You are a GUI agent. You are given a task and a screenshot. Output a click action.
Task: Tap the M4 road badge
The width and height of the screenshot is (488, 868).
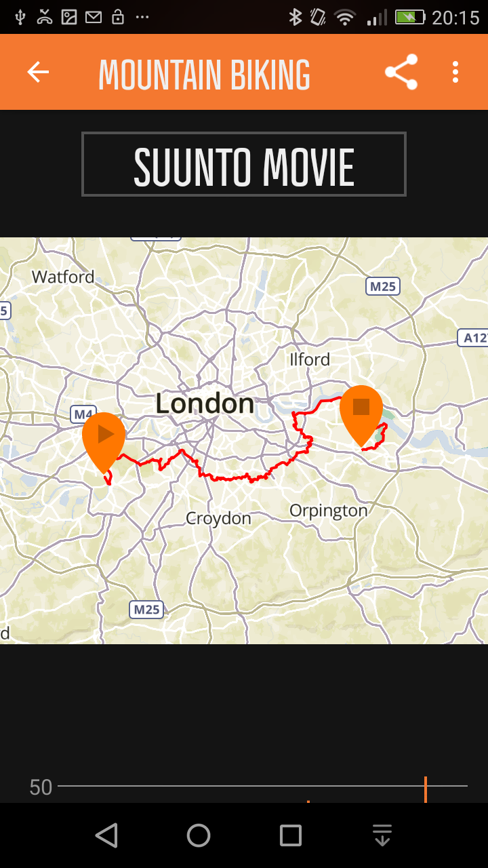(83, 414)
